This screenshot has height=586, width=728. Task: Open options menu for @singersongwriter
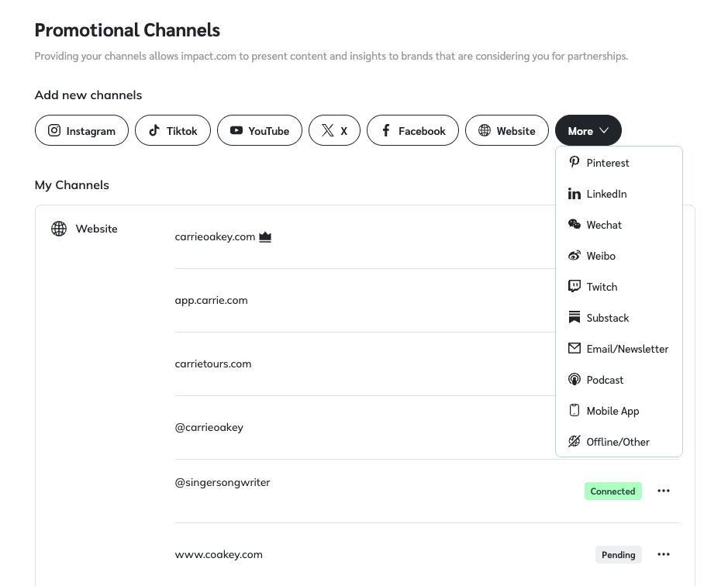(x=664, y=491)
